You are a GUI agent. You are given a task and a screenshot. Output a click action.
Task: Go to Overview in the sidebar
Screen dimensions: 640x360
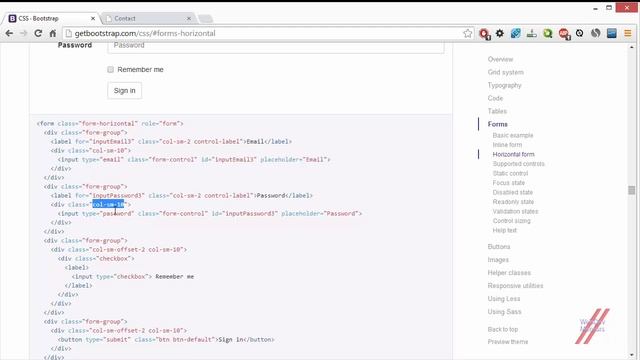coord(500,59)
